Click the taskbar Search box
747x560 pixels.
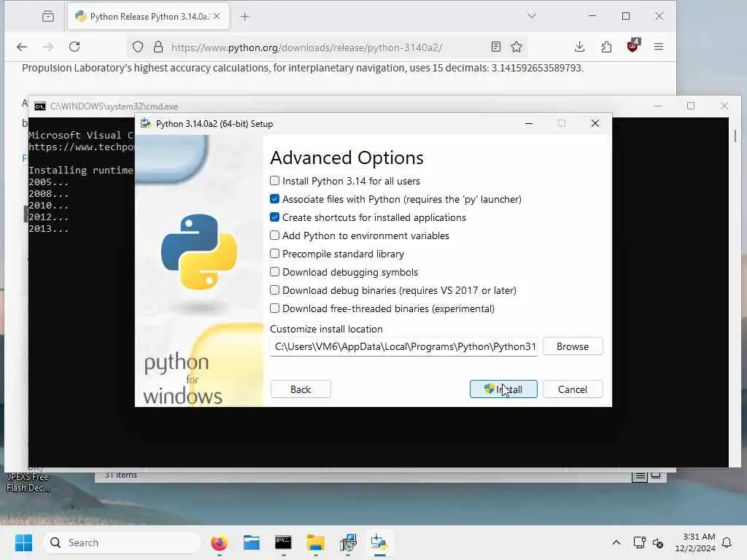123,542
